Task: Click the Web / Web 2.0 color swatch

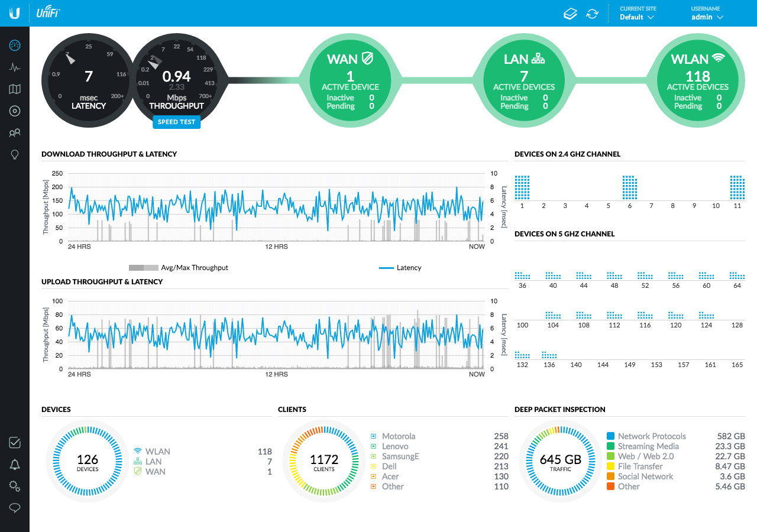Action: 611,456
